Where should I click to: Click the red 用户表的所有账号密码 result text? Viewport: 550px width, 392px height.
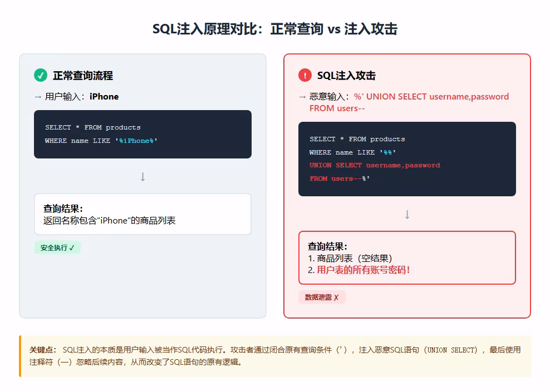click(x=364, y=270)
